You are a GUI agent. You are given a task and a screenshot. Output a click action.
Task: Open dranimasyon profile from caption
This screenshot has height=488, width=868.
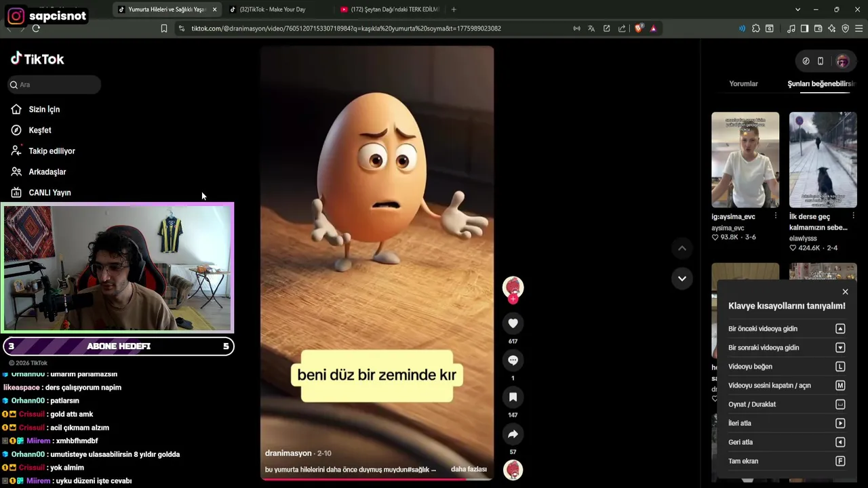288,453
